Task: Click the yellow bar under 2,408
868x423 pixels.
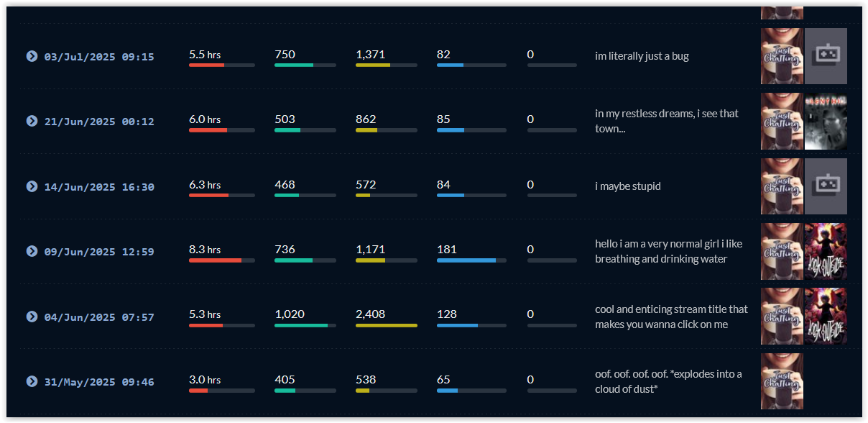Action: 387,325
